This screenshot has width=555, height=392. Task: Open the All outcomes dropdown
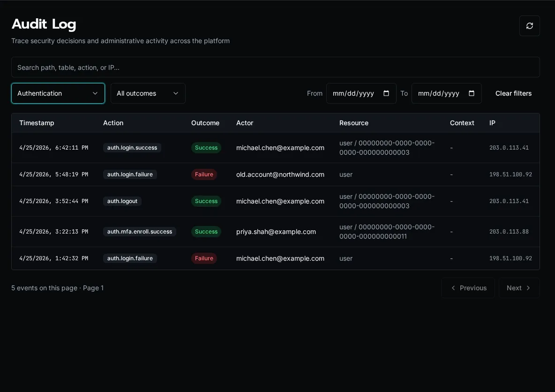coord(148,93)
